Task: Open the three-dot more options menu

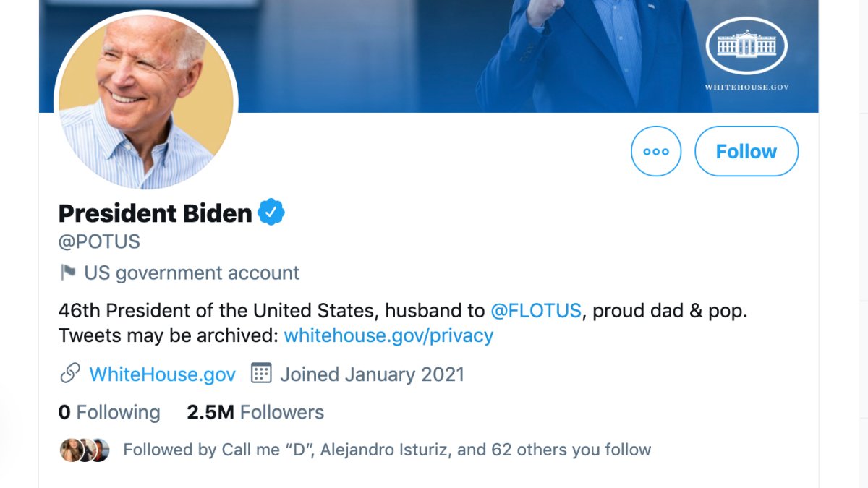Action: click(655, 151)
